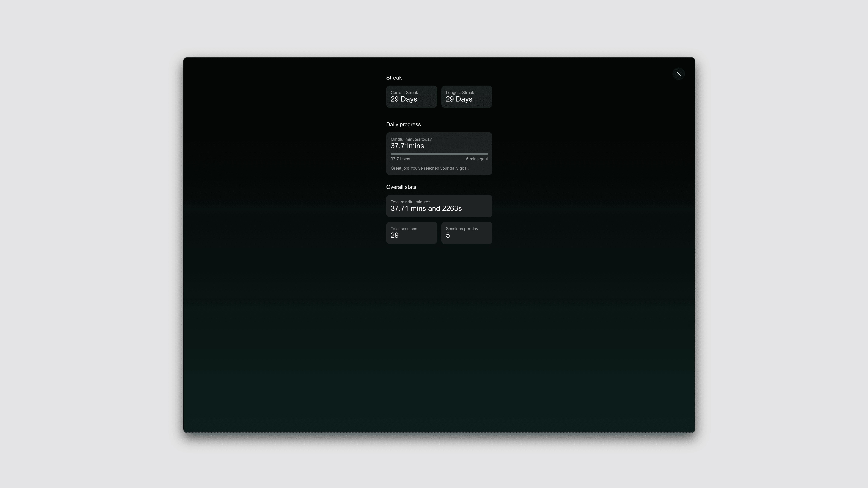This screenshot has width=868, height=488.
Task: Click the Streak section heading
Action: click(x=394, y=78)
